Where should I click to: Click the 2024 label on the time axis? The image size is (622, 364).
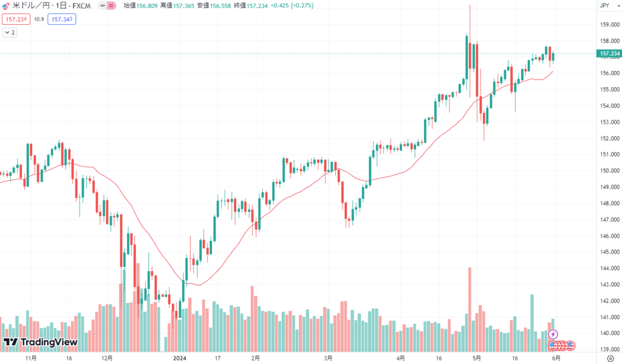pos(181,358)
